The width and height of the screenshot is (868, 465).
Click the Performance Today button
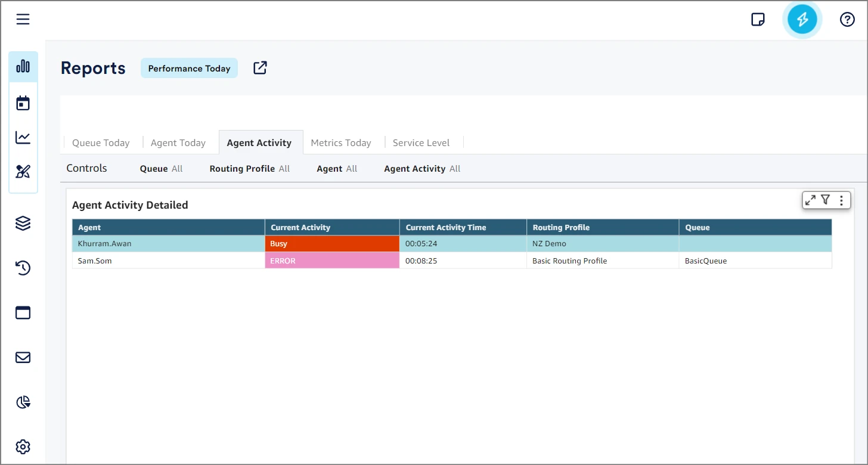click(x=189, y=69)
